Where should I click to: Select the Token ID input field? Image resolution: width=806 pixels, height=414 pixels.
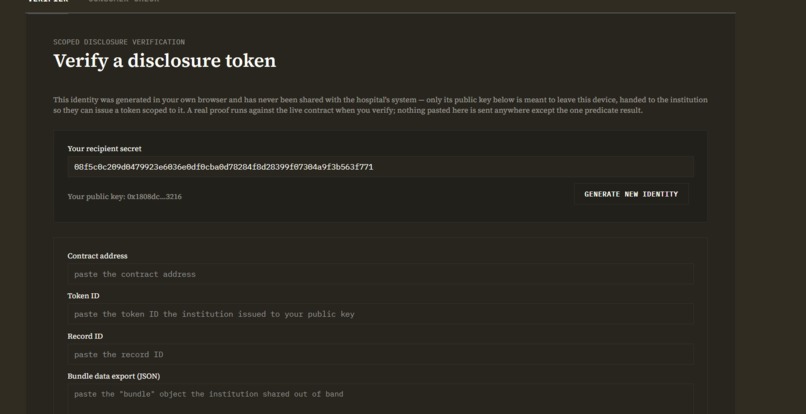click(x=380, y=314)
